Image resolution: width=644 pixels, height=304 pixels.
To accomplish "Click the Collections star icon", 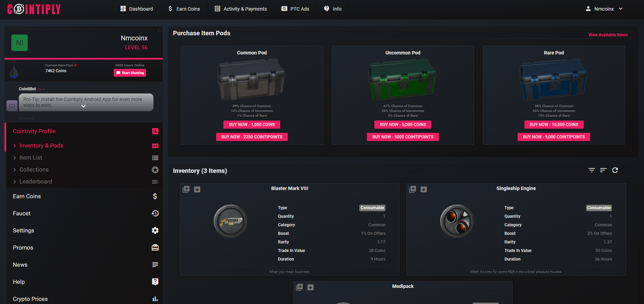I will (155, 170).
